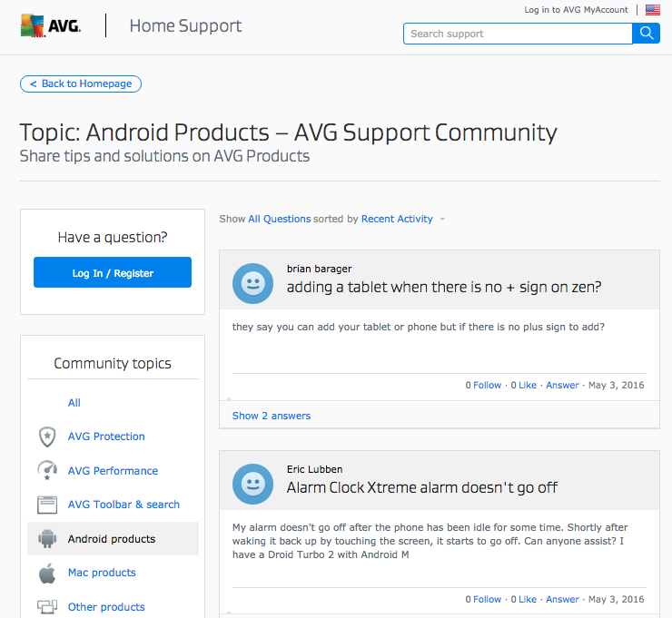
Task: Click brian barager's avatar image
Action: [x=252, y=284]
